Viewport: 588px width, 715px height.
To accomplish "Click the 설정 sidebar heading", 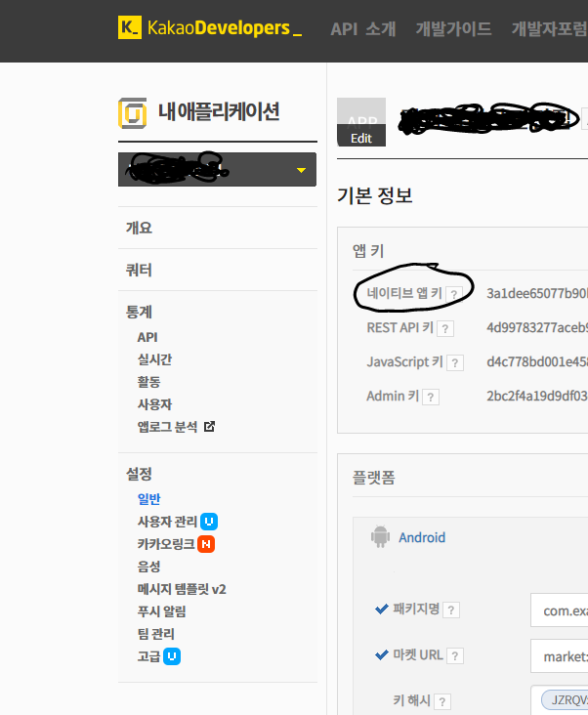I will 139,474.
